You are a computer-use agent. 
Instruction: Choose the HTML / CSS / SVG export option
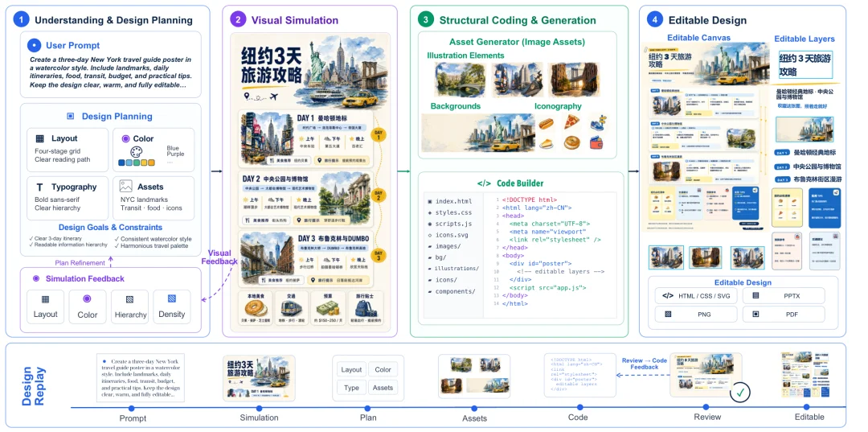[x=696, y=296]
